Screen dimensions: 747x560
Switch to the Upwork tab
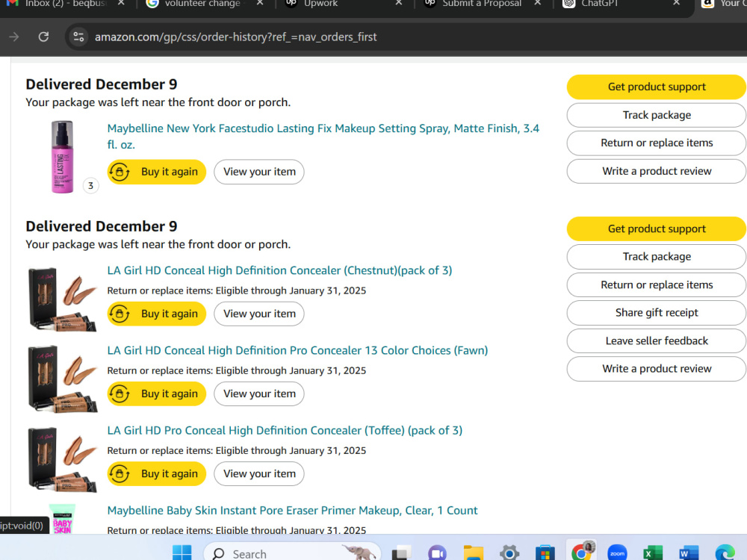tap(320, 4)
